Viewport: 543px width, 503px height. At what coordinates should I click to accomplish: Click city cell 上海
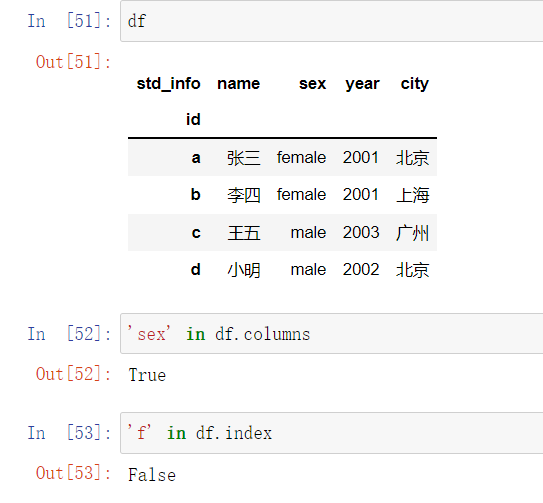pos(413,195)
